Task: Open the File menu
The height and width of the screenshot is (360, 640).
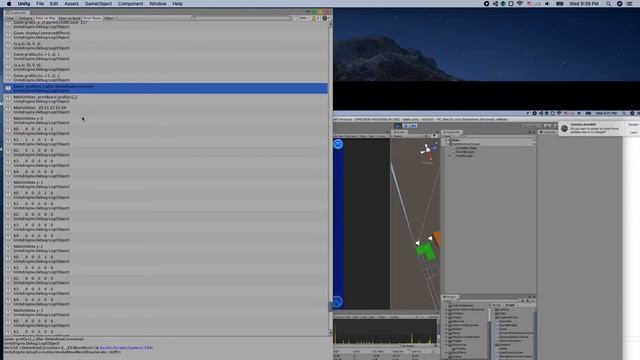Action: 40,4
